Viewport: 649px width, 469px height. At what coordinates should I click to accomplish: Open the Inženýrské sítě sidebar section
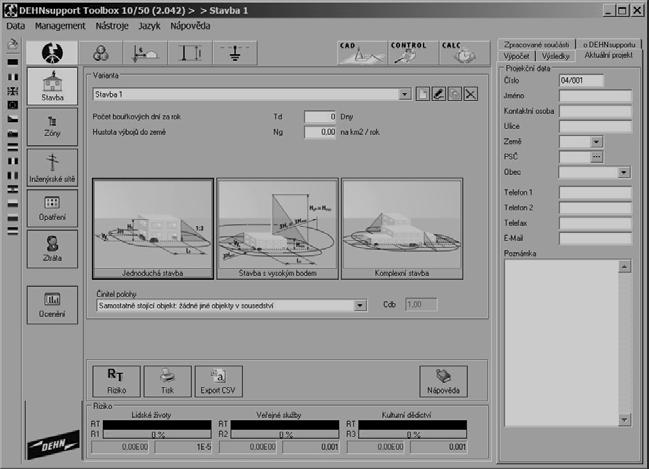click(x=52, y=168)
